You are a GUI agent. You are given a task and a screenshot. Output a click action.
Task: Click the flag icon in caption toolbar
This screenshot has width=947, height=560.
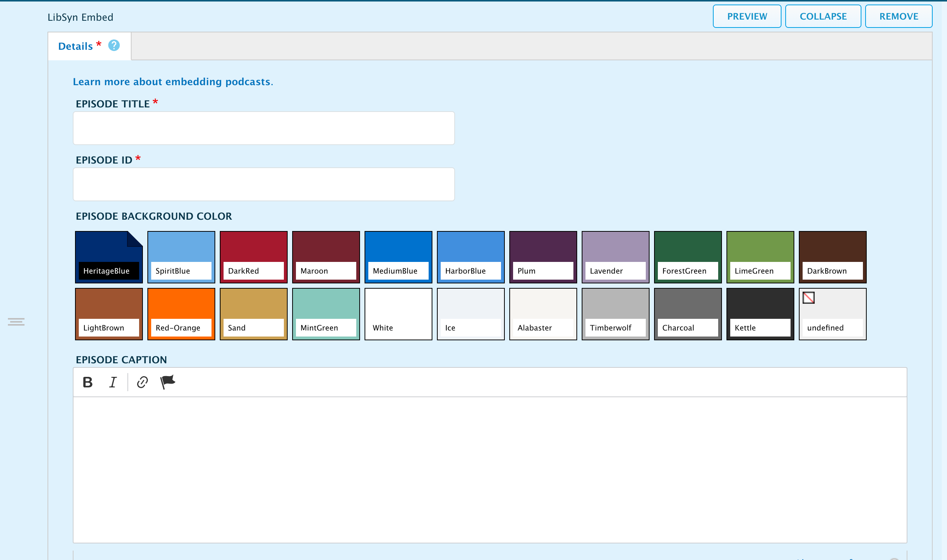[x=168, y=382]
